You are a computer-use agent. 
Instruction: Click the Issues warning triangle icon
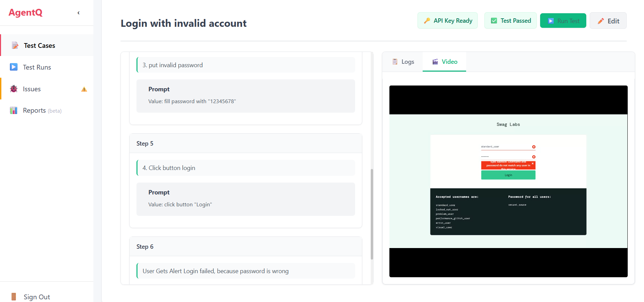(x=84, y=89)
